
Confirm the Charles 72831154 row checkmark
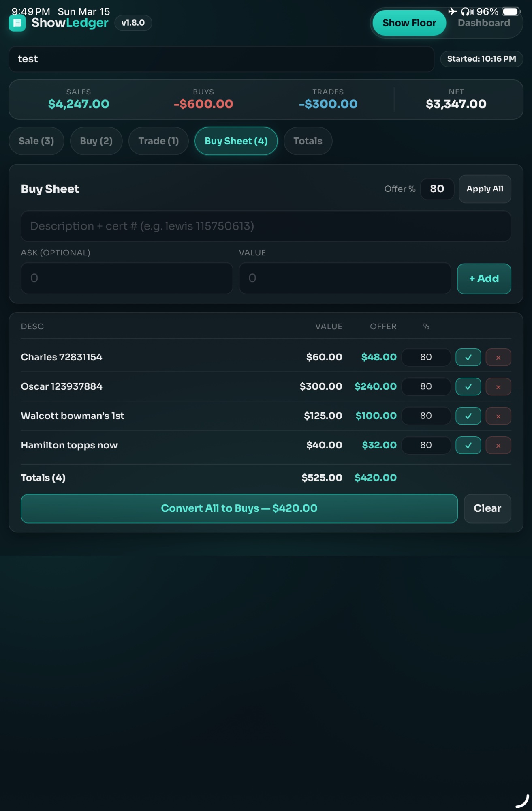[468, 357]
